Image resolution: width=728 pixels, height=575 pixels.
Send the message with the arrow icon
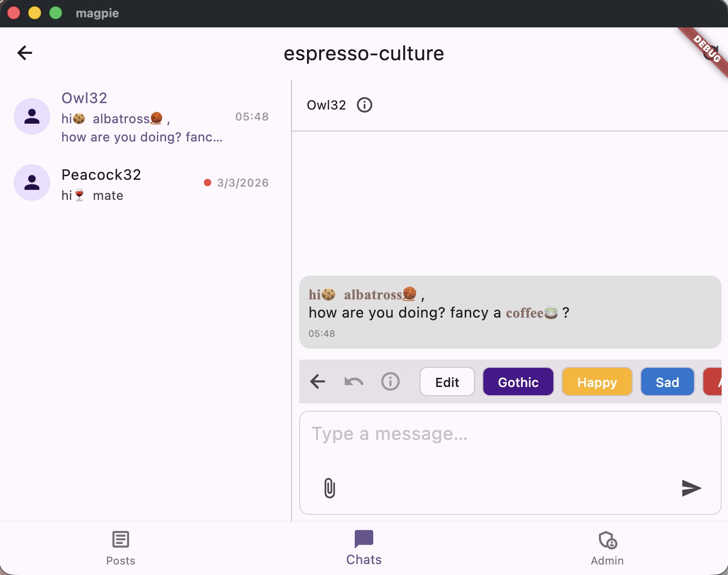coord(692,488)
